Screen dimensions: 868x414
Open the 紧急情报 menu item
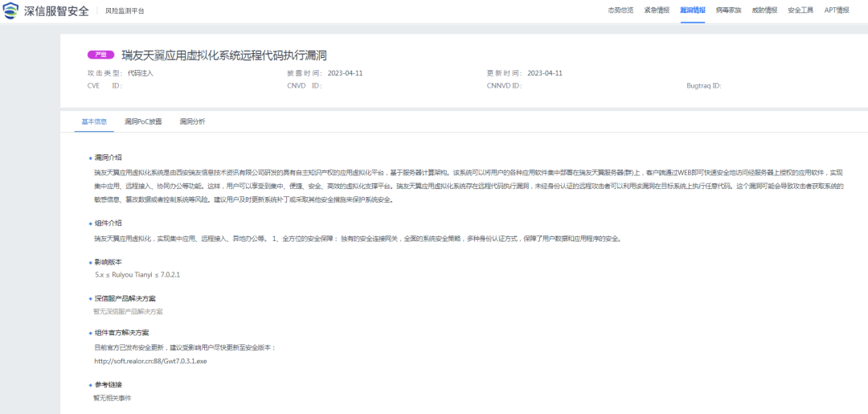click(657, 10)
